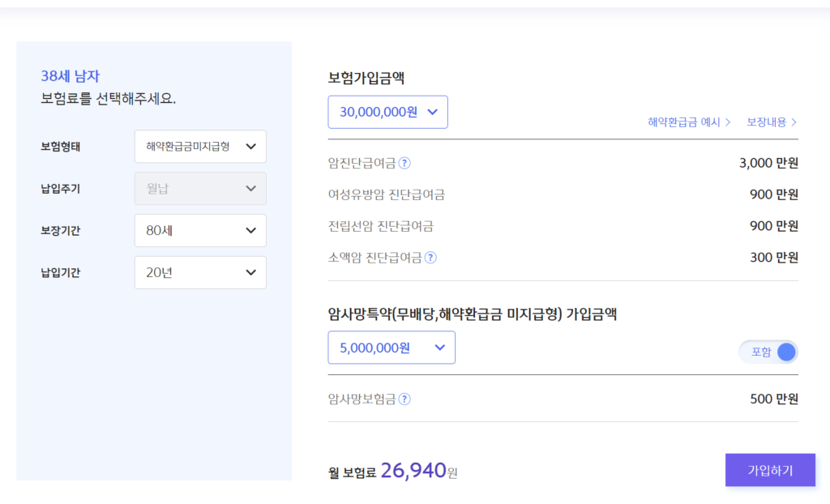Open the 해약환급금 예시 link
Screen dimensions: 830x504
689,122
